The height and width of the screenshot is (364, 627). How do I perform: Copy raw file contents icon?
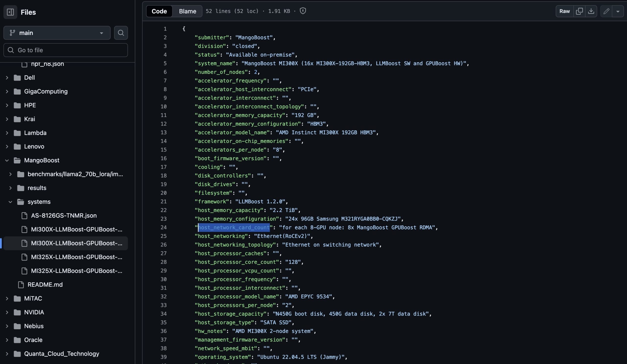click(579, 11)
